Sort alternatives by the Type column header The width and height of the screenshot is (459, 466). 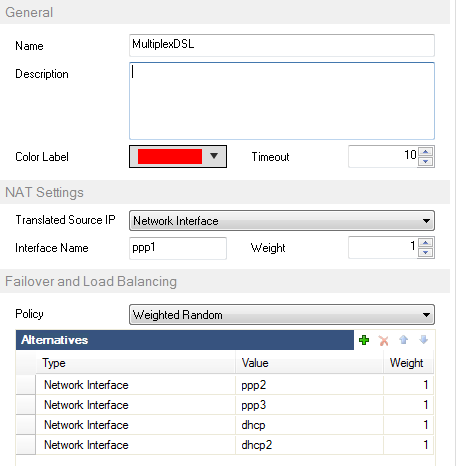pos(135,363)
